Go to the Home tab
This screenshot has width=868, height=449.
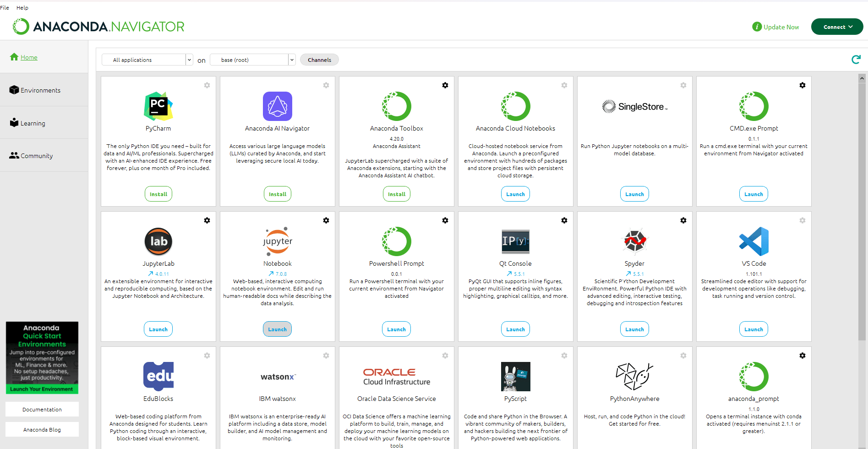[44, 57]
